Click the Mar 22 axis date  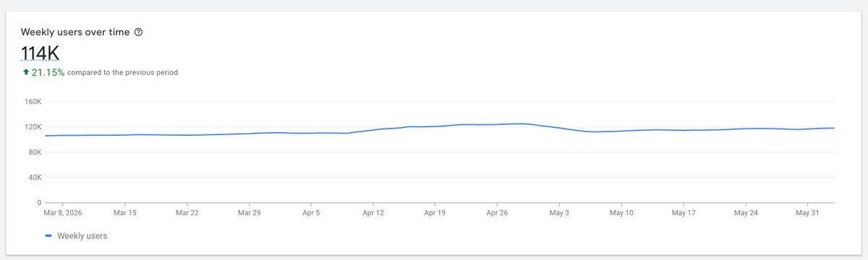click(187, 213)
